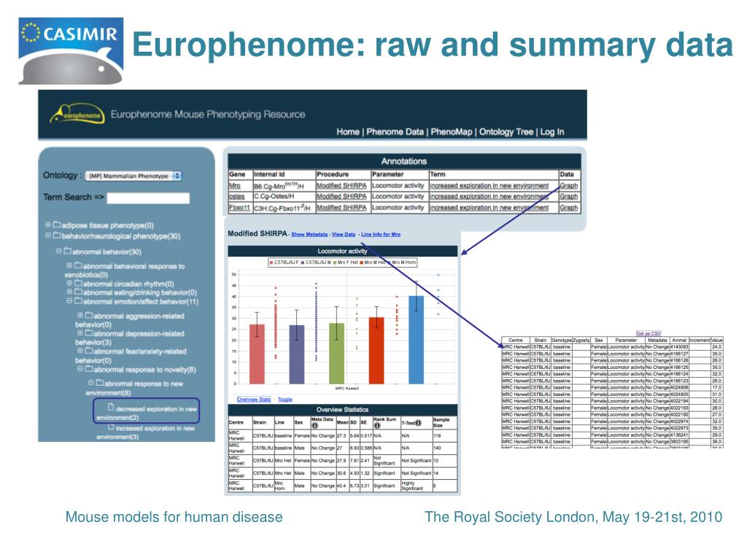The height and width of the screenshot is (560, 747).
Task: Click the Mro F Het legend swatch
Action: pos(335,262)
